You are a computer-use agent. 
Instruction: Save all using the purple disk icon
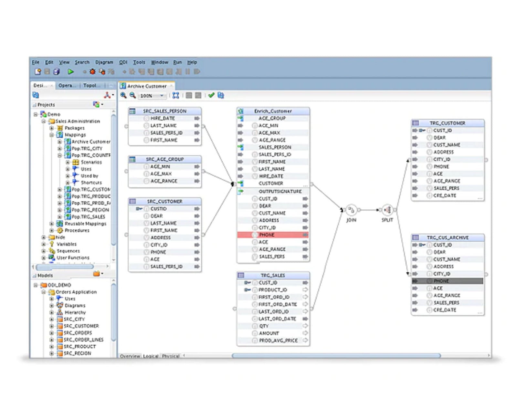click(57, 72)
